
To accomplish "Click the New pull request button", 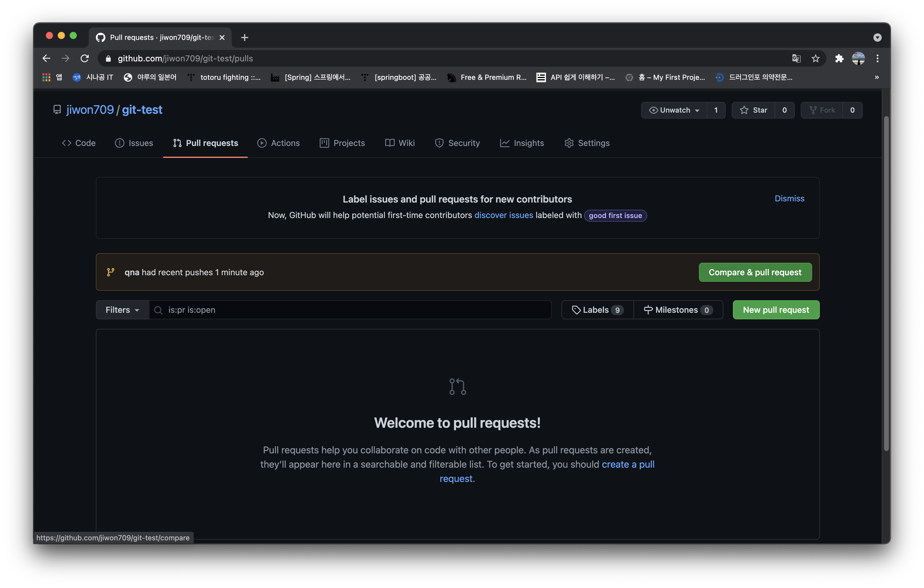I will click(776, 310).
